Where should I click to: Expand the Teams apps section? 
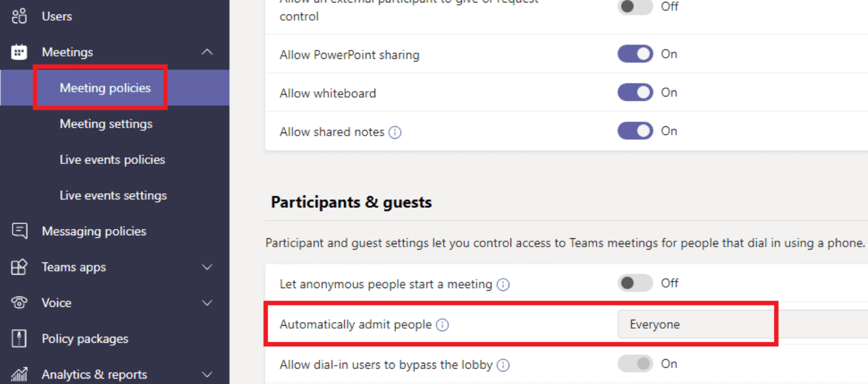(207, 267)
